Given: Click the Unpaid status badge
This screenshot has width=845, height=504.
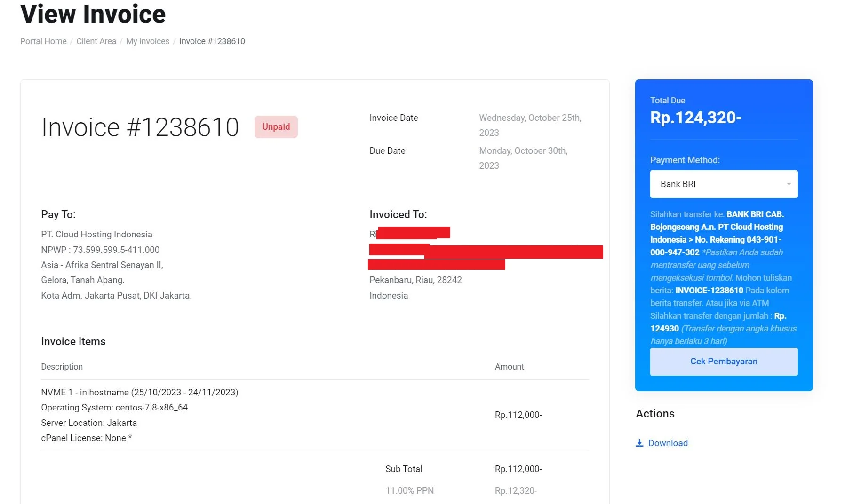Looking at the screenshot, I should 276,126.
